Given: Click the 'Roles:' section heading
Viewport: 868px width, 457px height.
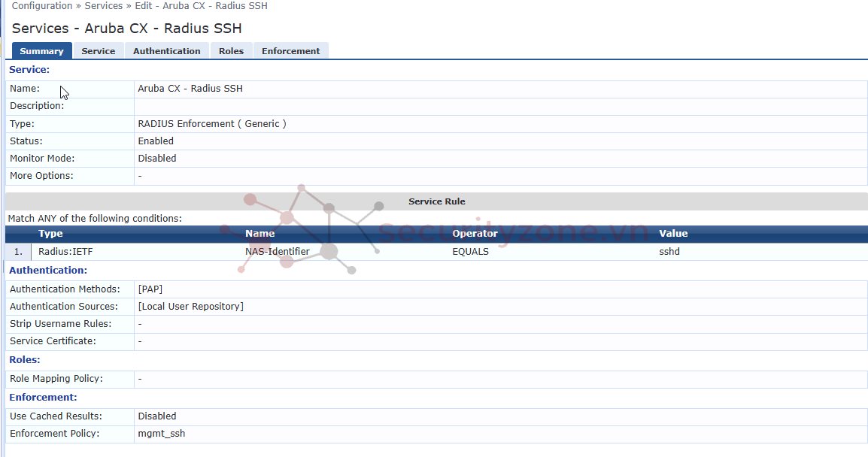Looking at the screenshot, I should tap(25, 360).
